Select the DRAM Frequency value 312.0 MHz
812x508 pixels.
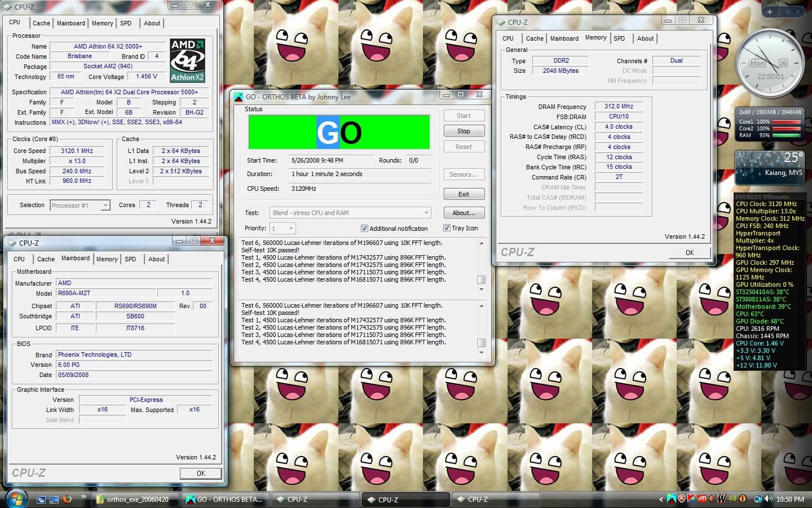[x=619, y=106]
